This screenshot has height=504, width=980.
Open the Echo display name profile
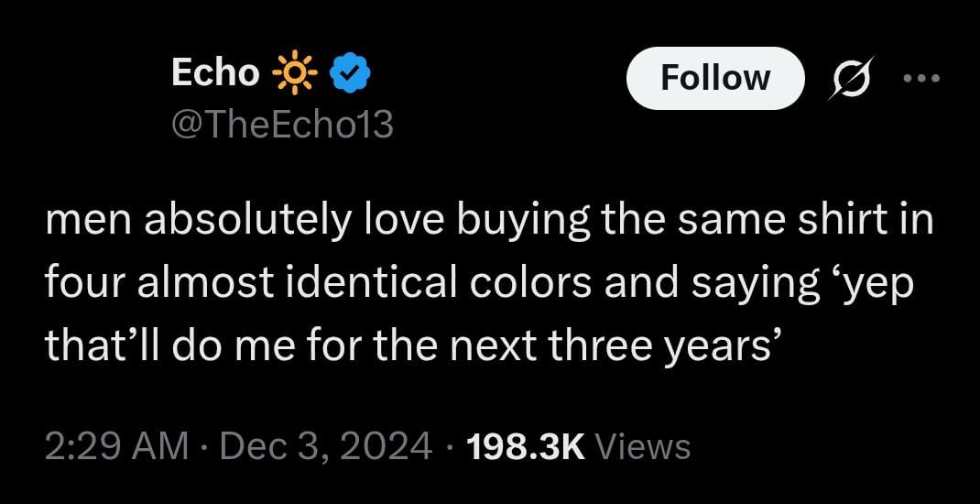coord(215,74)
